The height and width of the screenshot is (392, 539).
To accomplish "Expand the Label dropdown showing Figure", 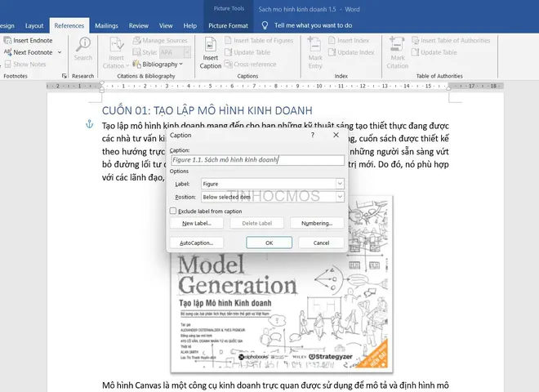I will tap(340, 184).
